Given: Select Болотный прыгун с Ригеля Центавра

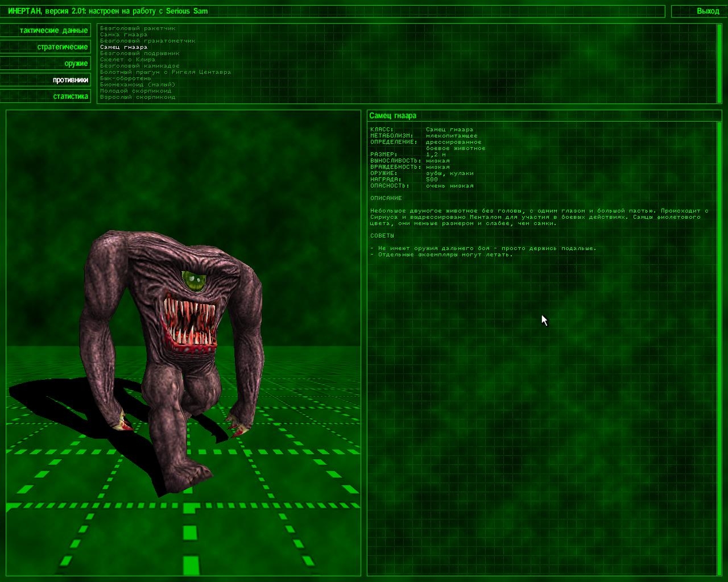Looking at the screenshot, I should coord(166,72).
